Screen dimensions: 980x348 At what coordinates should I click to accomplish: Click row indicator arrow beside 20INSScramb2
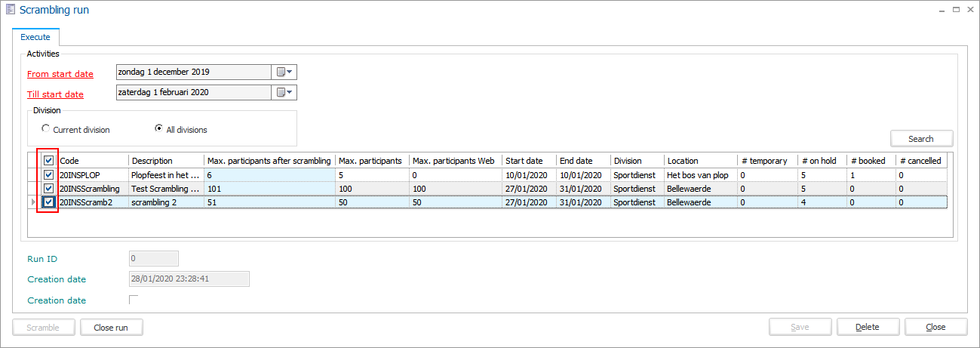(32, 202)
